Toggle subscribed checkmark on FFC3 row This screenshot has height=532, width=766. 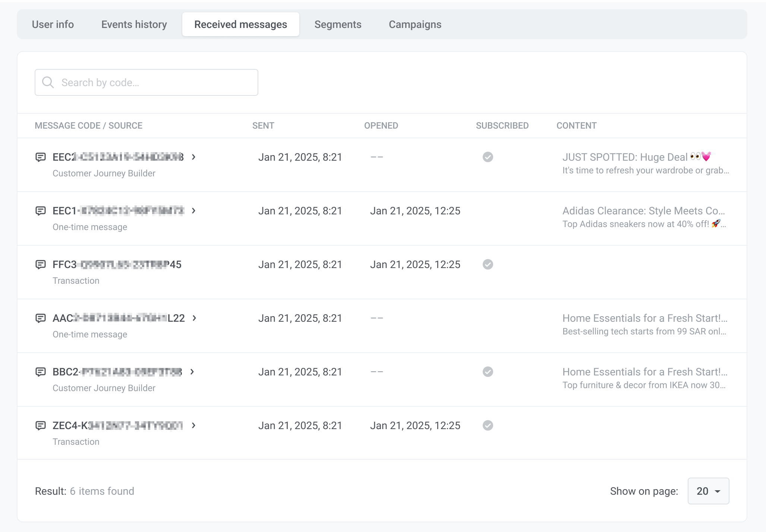point(488,264)
